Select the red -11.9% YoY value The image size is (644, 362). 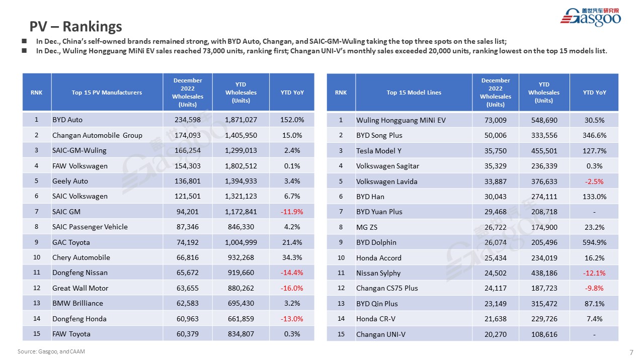[292, 212]
